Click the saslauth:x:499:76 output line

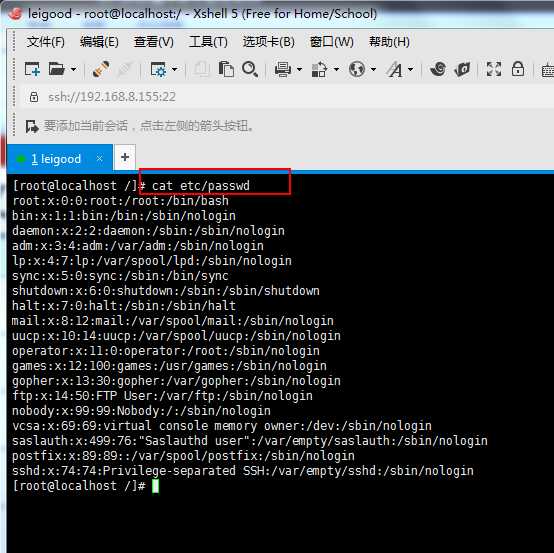tap(250, 441)
